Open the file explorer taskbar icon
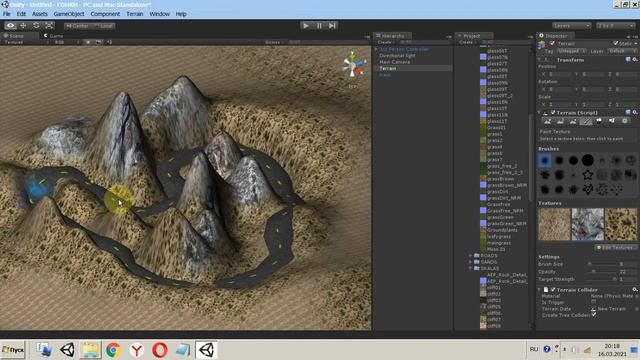640x360 pixels. click(90, 350)
